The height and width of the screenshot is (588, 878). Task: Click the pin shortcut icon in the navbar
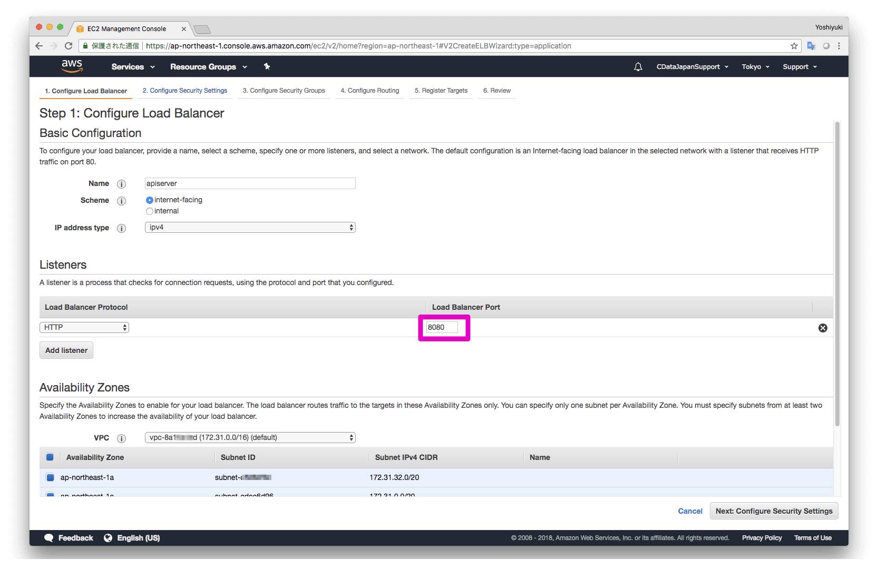[x=267, y=66]
